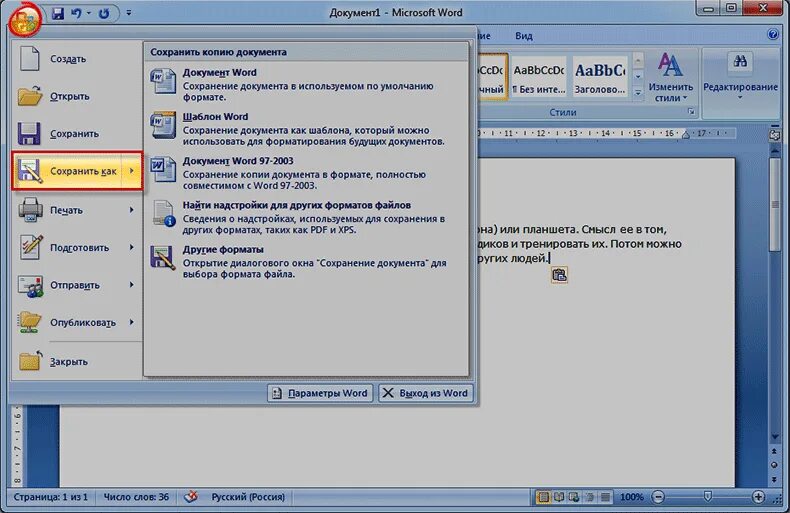Click the round Office button
Viewport: 790px width, 513px height.
pos(24,19)
